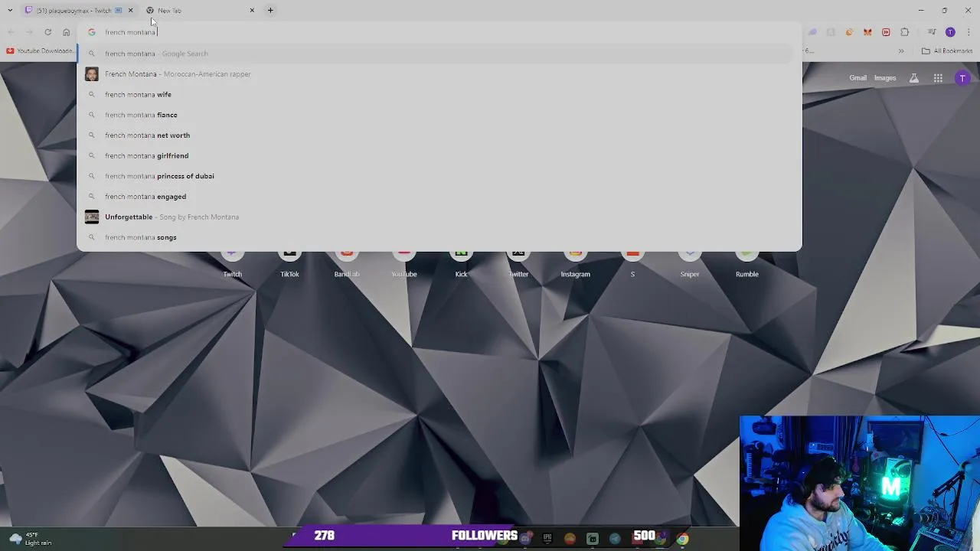Image resolution: width=980 pixels, height=551 pixels.
Task: Click the Epic Games icon on taskbar
Action: 547,539
